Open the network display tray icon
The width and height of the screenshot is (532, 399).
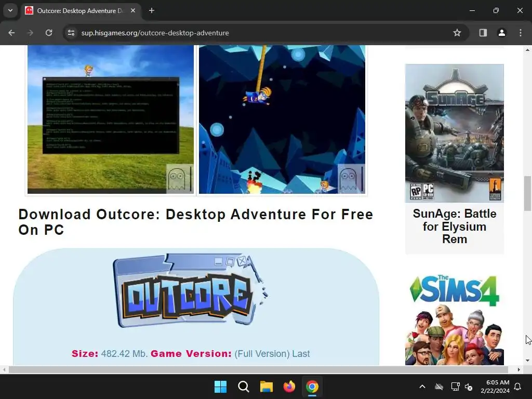click(455, 387)
